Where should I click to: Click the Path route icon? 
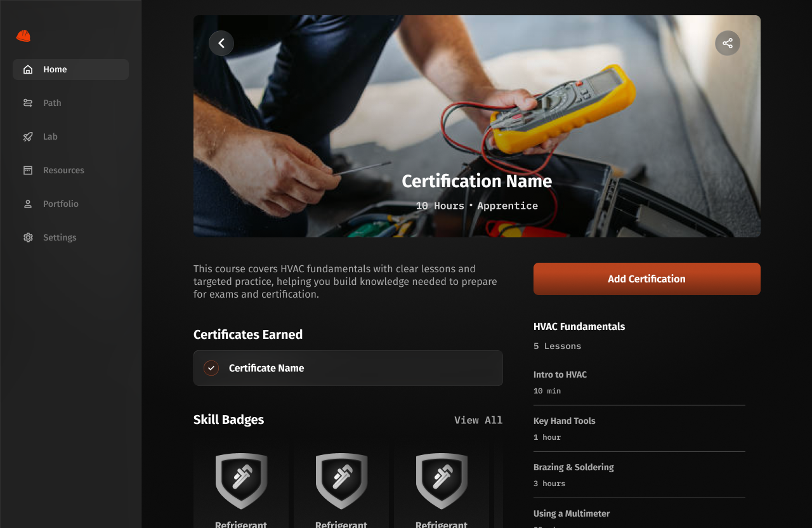click(28, 103)
